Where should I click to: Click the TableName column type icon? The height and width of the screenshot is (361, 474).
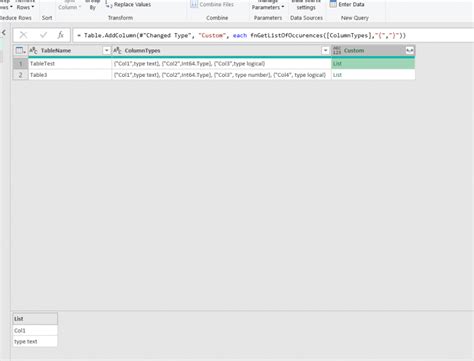pos(33,51)
